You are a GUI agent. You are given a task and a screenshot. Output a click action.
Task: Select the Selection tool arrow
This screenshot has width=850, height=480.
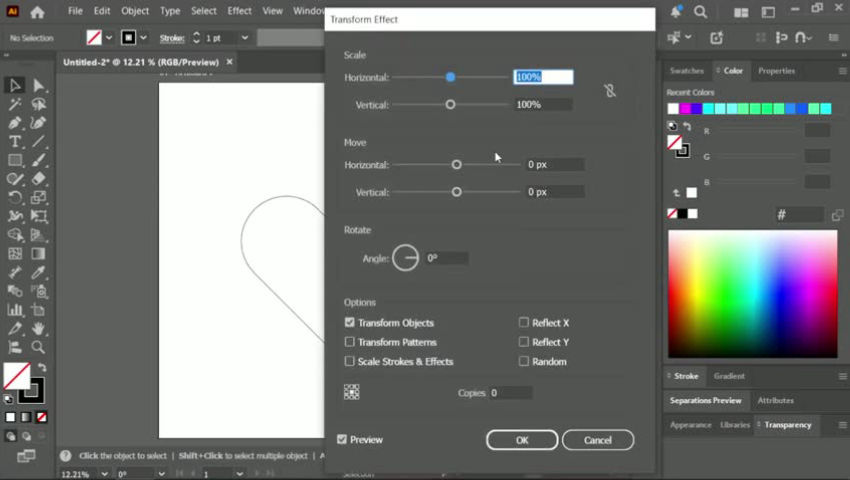[15, 85]
